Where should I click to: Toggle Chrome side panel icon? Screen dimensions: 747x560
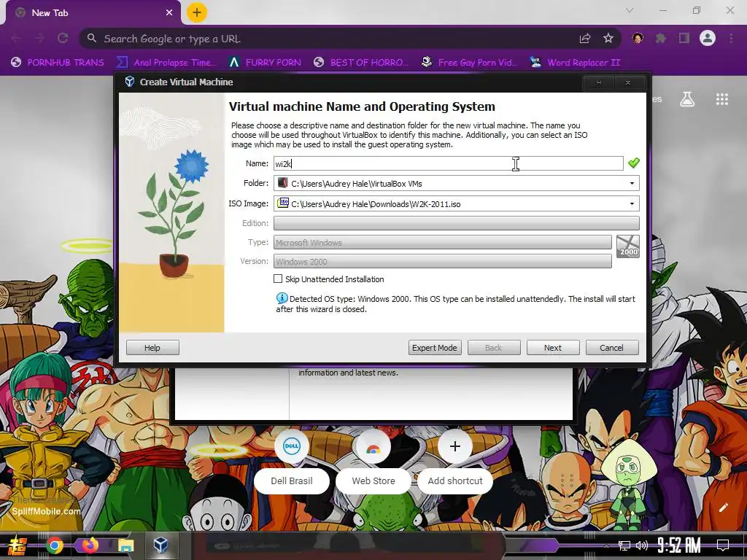click(684, 38)
